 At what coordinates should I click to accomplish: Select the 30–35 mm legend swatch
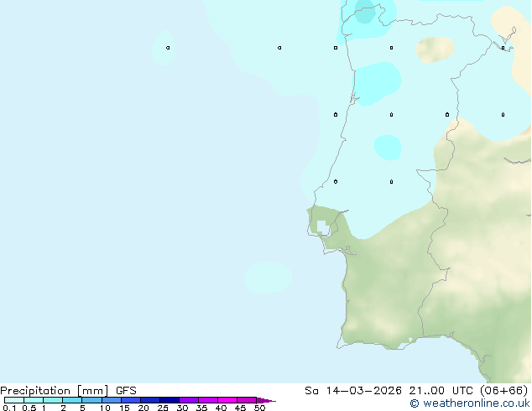tap(189, 400)
